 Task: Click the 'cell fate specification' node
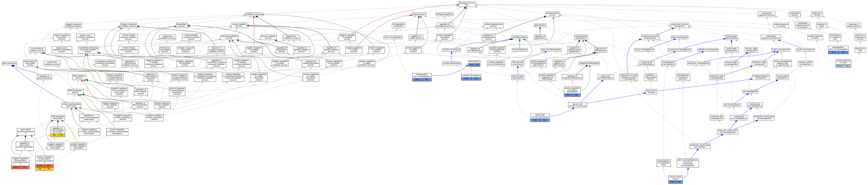[451, 63]
